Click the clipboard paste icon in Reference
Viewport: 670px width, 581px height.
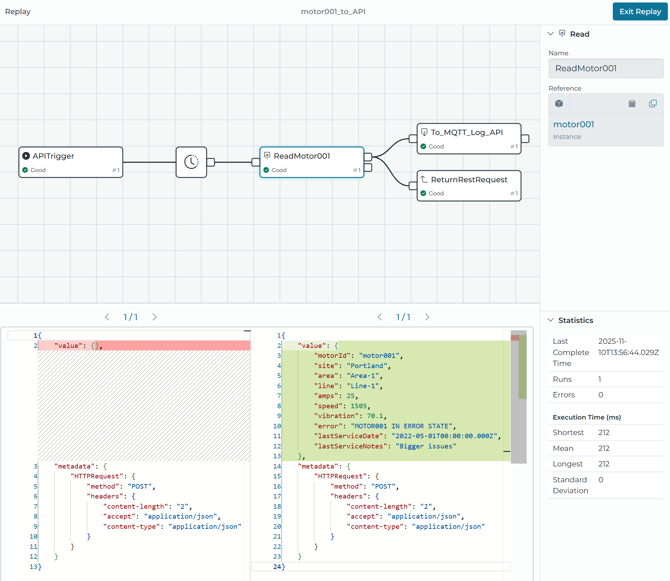click(632, 104)
